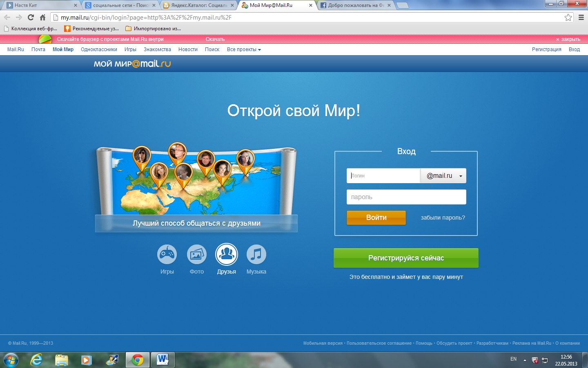Close the Яндекс.Каталог tab
Screen dimensions: 588x368
pyautogui.click(x=232, y=5)
